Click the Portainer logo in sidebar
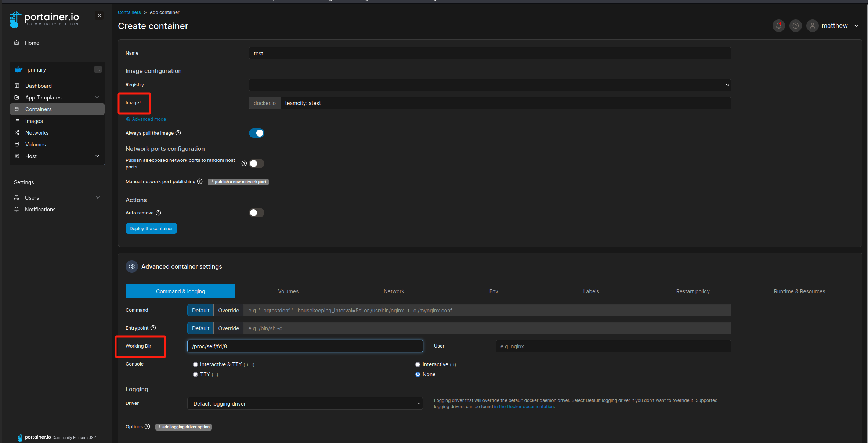This screenshot has height=443, width=868. coord(44,19)
